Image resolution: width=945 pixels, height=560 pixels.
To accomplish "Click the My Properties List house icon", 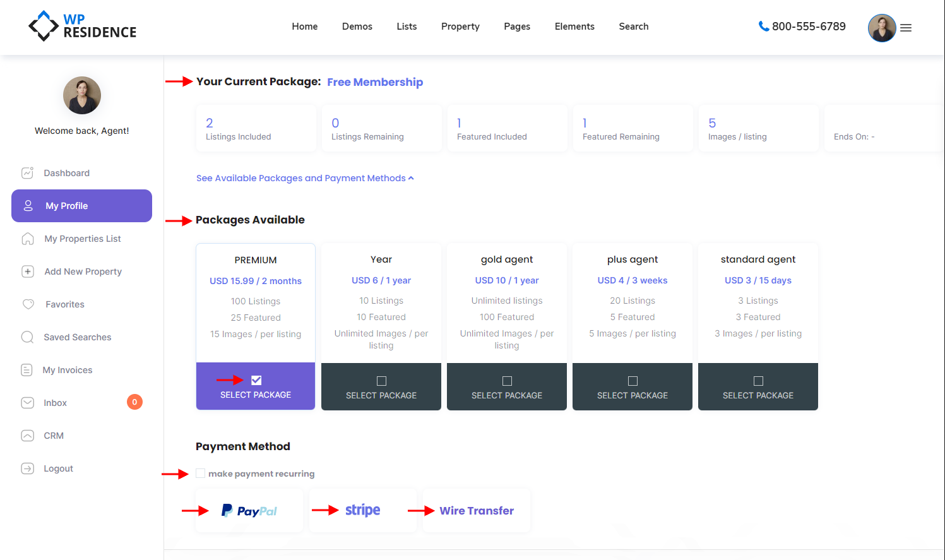I will (x=28, y=239).
